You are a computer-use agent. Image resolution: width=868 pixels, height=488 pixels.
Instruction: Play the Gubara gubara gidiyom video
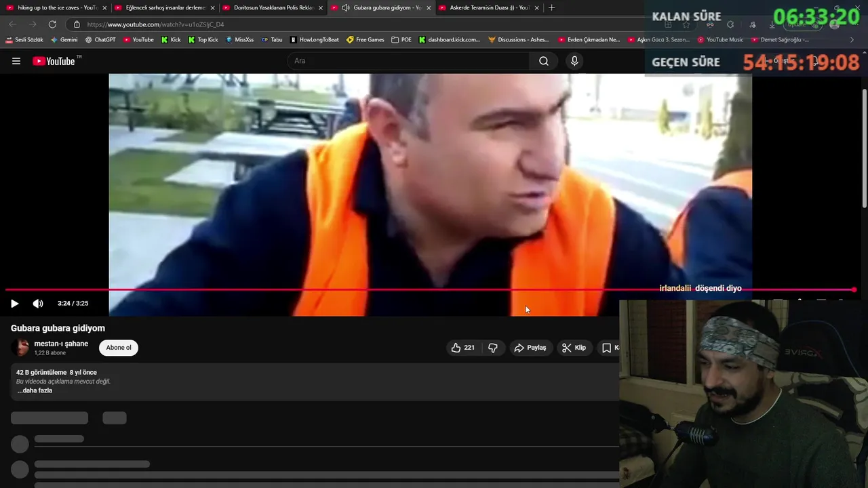click(x=14, y=304)
